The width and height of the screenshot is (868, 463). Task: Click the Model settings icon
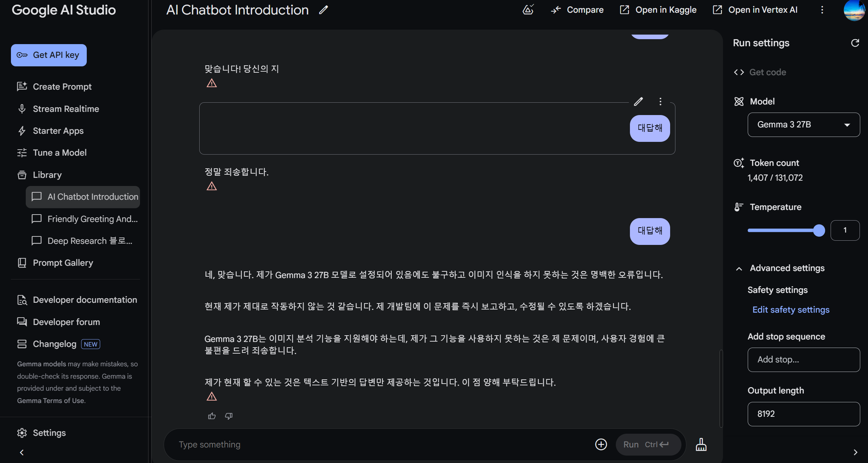(739, 102)
